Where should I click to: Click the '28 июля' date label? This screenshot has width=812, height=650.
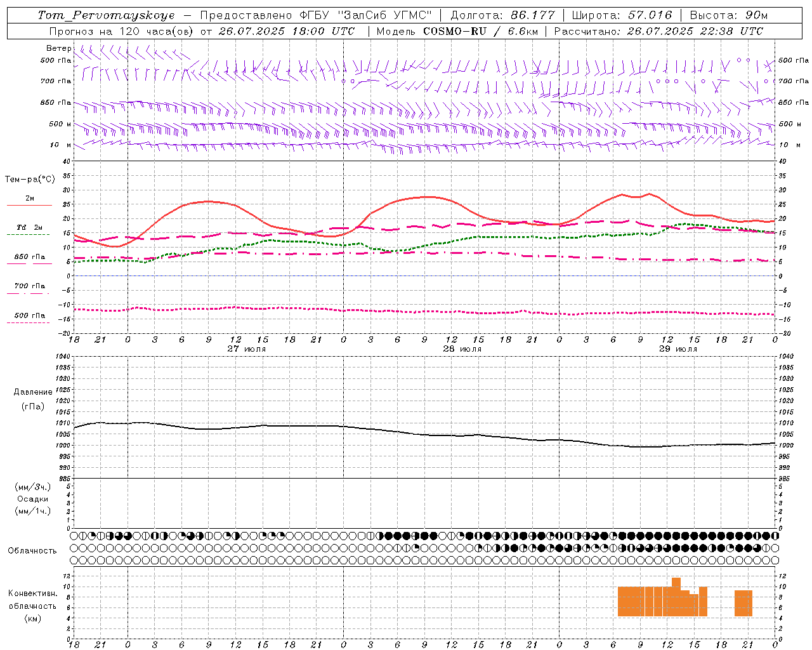click(x=462, y=348)
